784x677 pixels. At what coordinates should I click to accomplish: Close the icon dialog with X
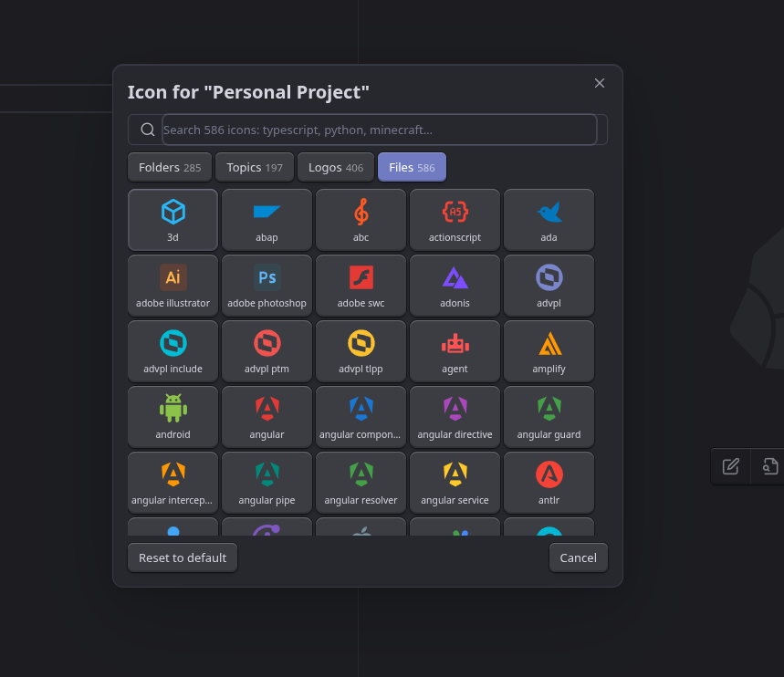[x=600, y=83]
